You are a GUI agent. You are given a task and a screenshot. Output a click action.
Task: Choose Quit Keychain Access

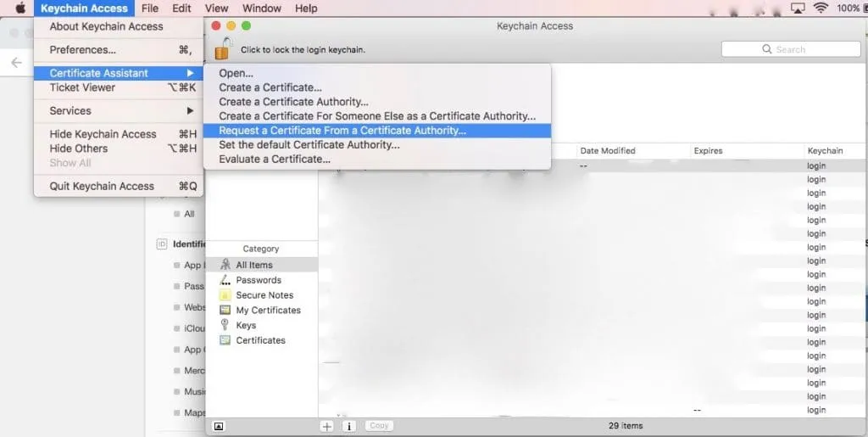click(119, 186)
